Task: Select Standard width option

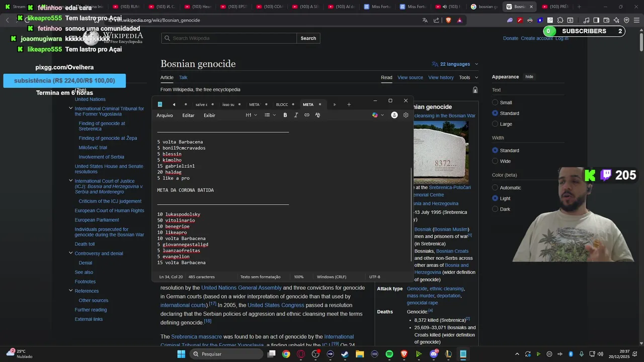Action: tap(495, 150)
